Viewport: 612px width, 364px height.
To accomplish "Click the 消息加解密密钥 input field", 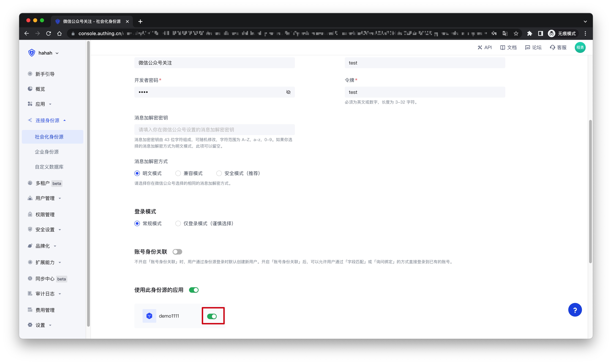I will click(214, 129).
